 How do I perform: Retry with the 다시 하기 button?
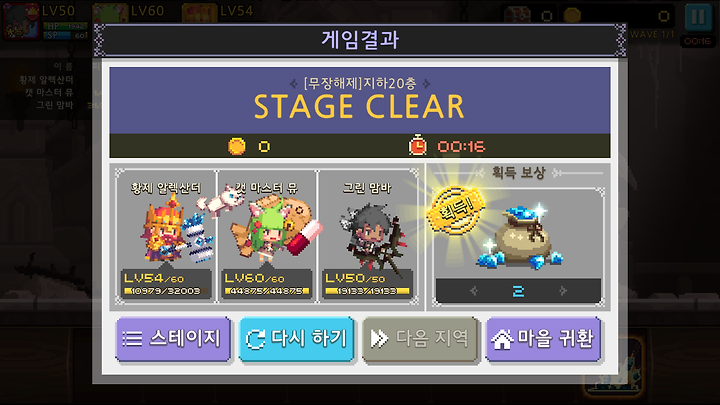point(297,339)
